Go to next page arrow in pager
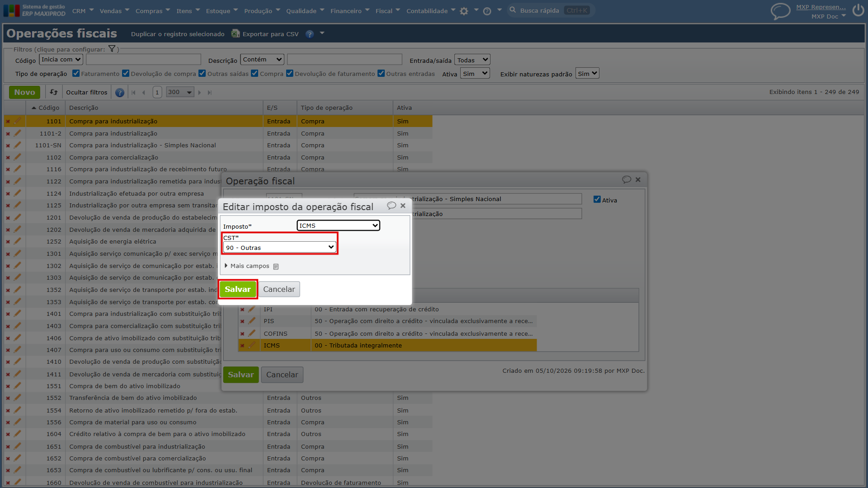 [199, 93]
